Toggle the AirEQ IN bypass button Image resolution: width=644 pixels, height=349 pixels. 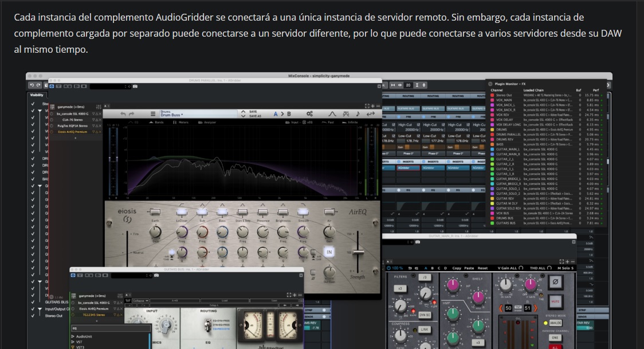coord(329,252)
